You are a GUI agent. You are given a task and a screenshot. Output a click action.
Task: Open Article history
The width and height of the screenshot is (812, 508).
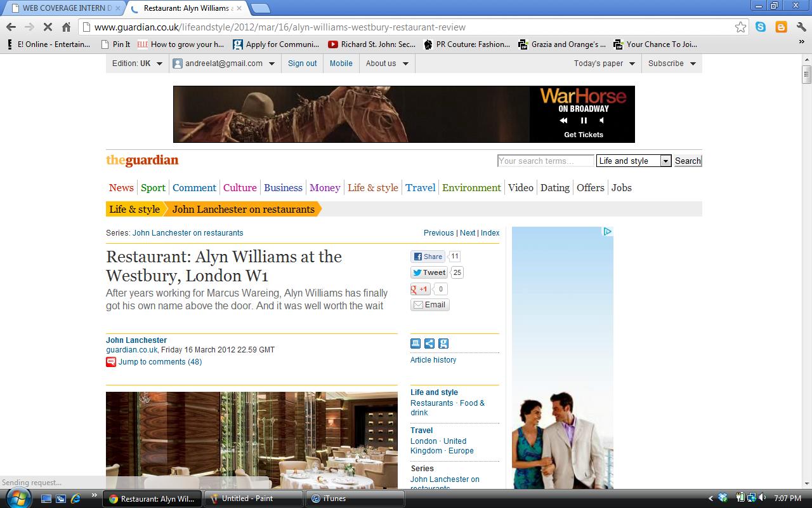[x=433, y=360]
